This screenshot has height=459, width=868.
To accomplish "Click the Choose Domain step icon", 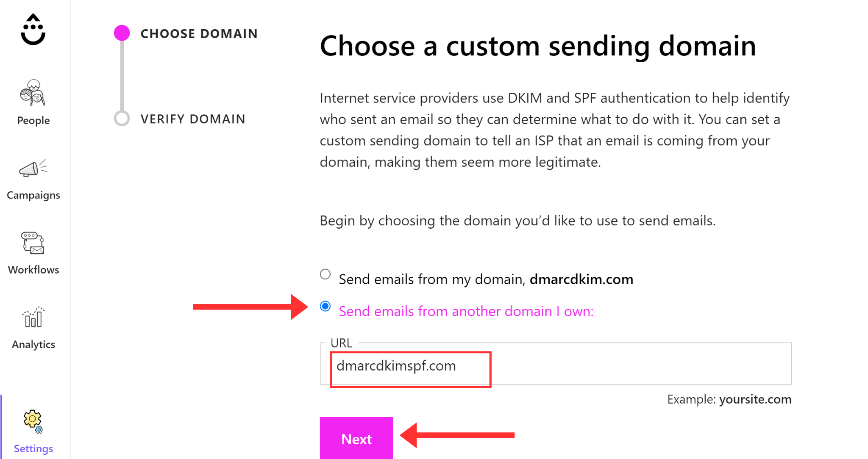I will (x=122, y=33).
